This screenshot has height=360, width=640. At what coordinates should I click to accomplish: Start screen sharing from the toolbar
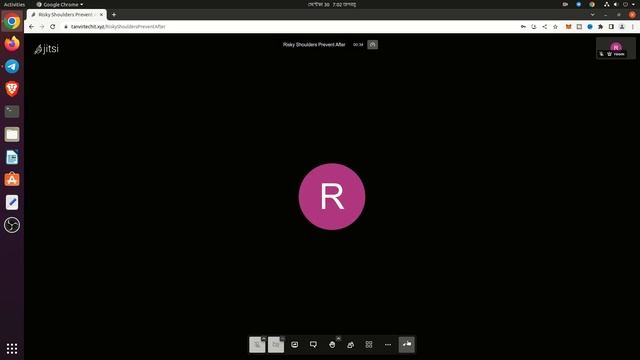[x=294, y=345]
